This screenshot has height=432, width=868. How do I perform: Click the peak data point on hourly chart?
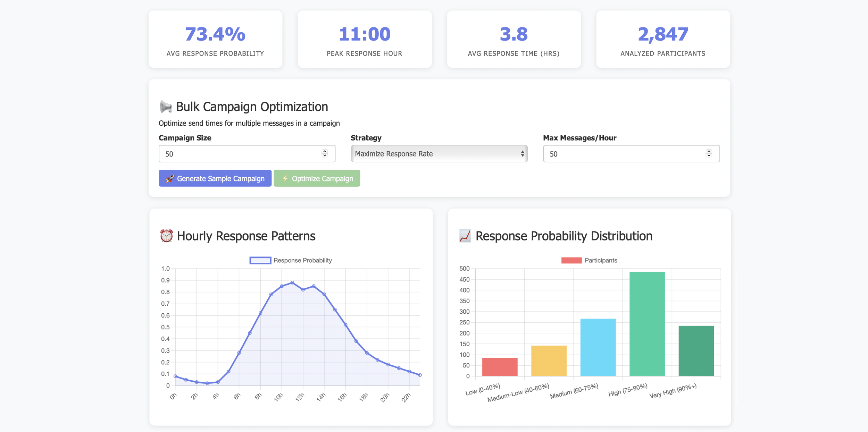pos(292,283)
